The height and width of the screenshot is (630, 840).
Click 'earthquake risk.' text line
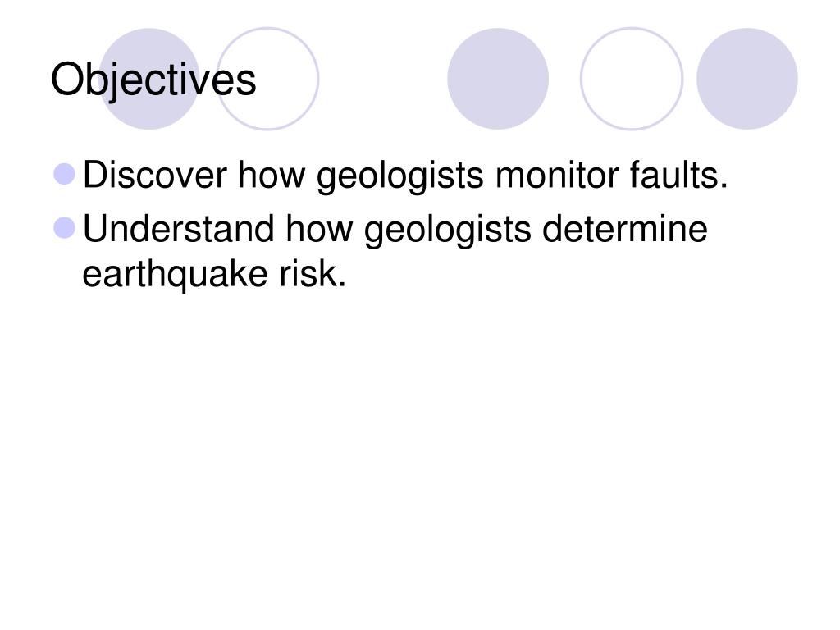click(214, 275)
